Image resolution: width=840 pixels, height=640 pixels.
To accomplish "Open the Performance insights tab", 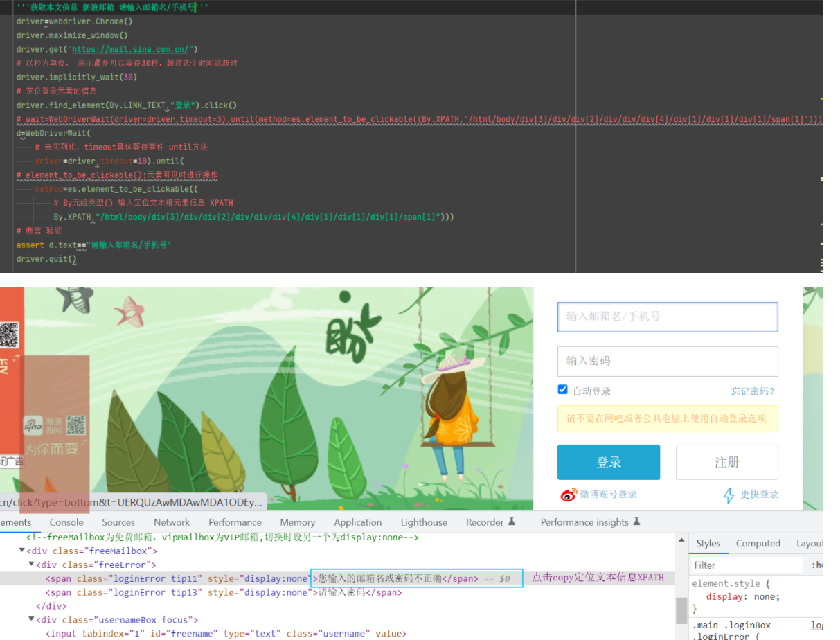I will [590, 522].
